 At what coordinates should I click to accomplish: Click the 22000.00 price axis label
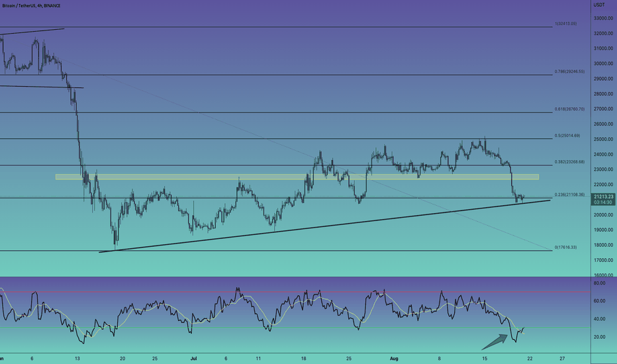click(603, 185)
